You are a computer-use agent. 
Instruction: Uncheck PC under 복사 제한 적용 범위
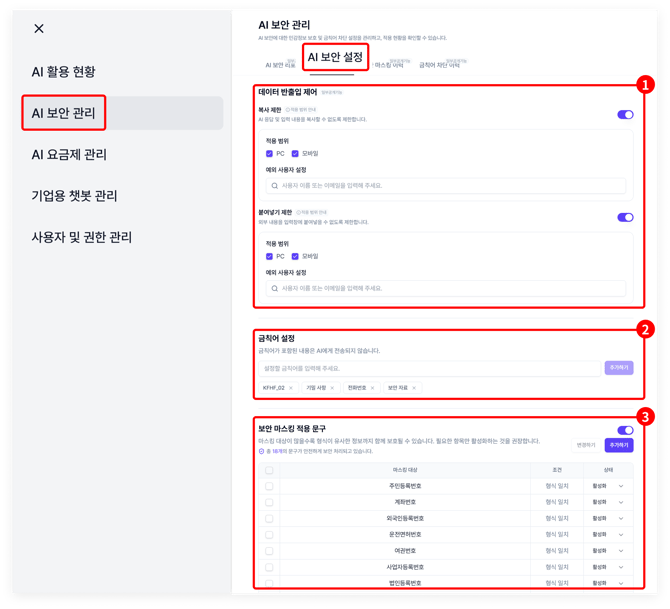pyautogui.click(x=269, y=154)
